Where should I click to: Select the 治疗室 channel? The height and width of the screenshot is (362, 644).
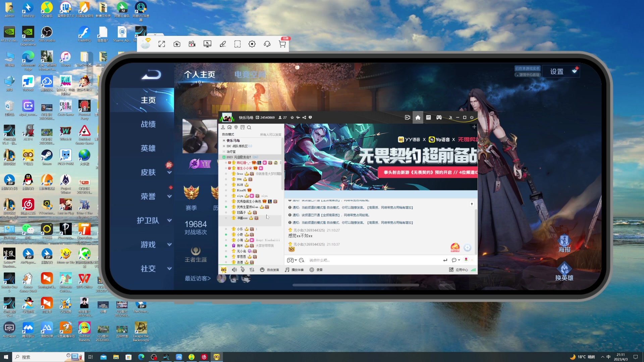[x=231, y=152]
